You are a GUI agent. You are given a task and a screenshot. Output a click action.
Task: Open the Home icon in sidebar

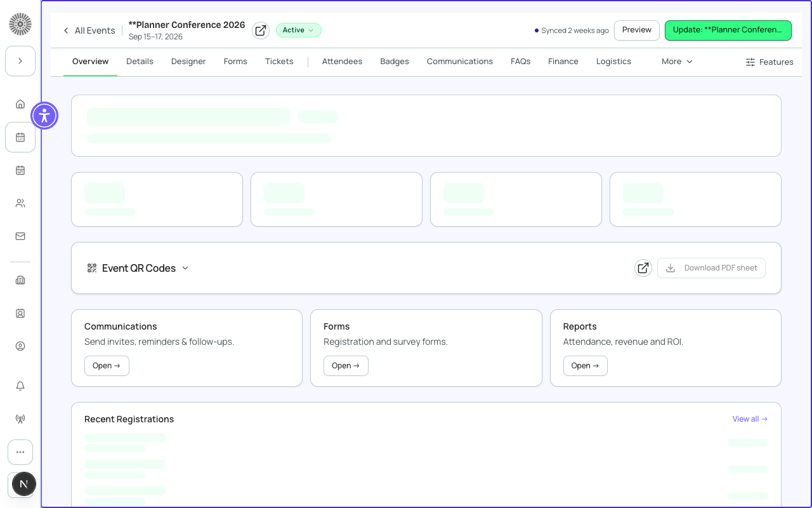point(20,104)
